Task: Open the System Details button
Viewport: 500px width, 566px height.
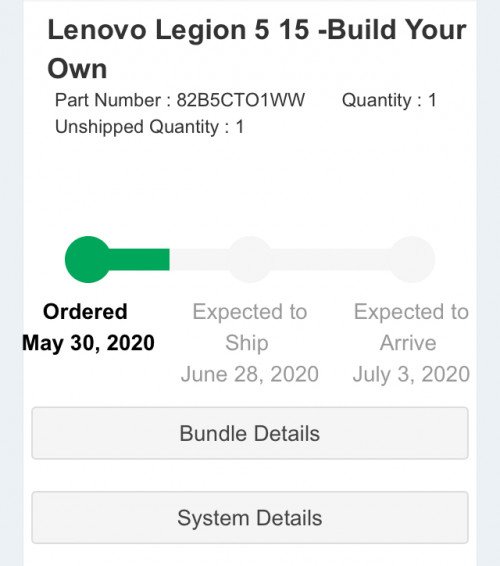Action: tap(250, 518)
